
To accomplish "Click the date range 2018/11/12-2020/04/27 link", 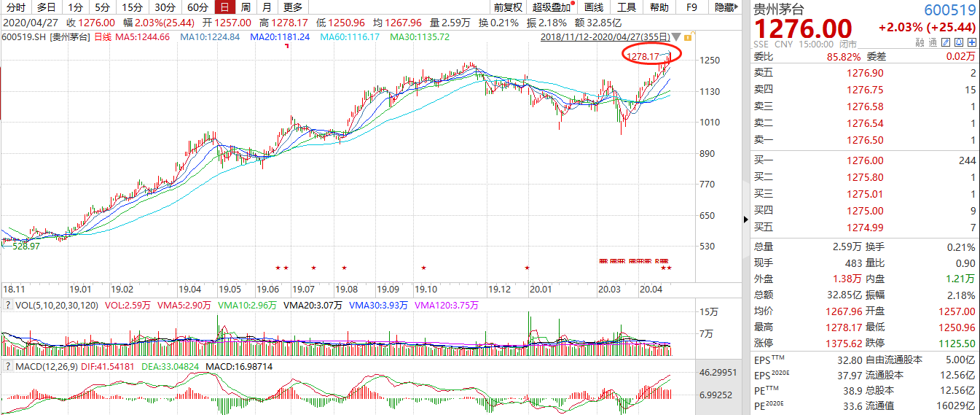I will [605, 36].
